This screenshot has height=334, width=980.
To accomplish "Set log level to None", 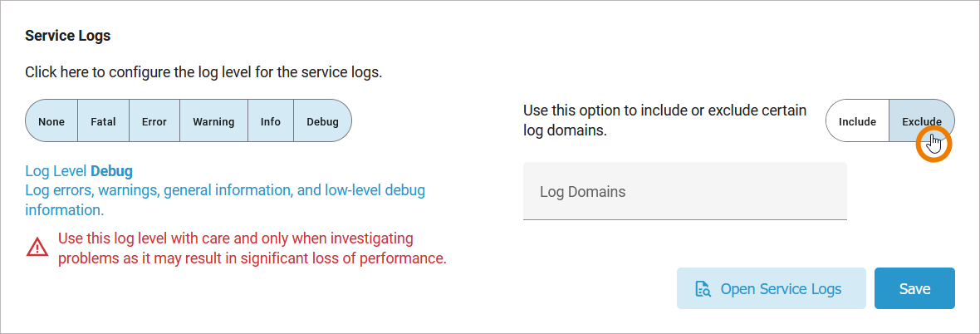I will tap(51, 121).
